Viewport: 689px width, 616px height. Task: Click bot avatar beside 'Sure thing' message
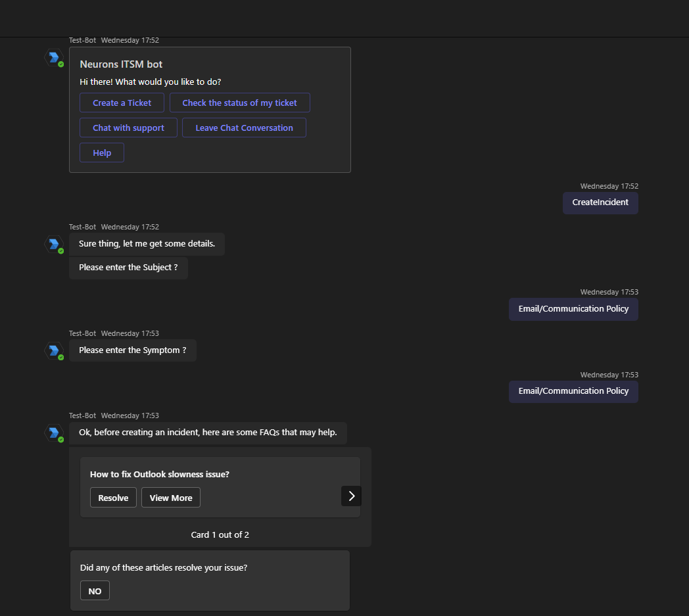pos(54,245)
